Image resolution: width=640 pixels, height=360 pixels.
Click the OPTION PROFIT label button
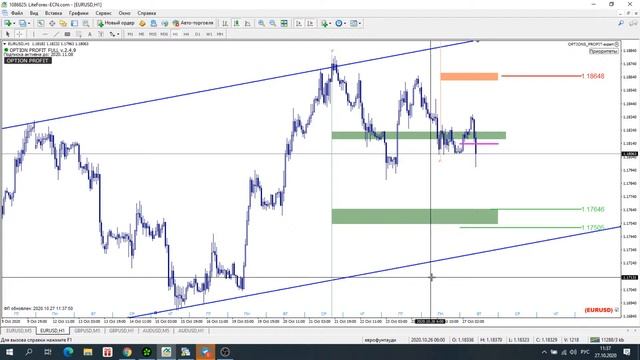click(x=28, y=60)
